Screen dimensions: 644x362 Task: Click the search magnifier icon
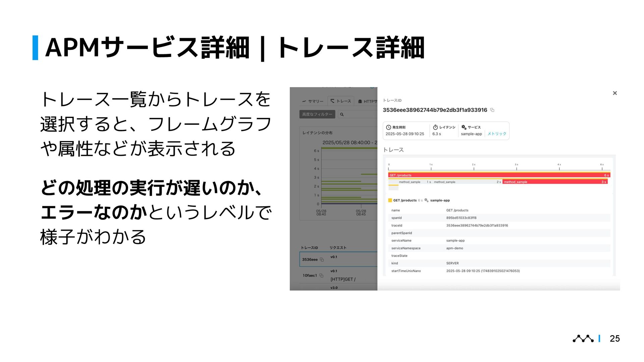coord(342,115)
